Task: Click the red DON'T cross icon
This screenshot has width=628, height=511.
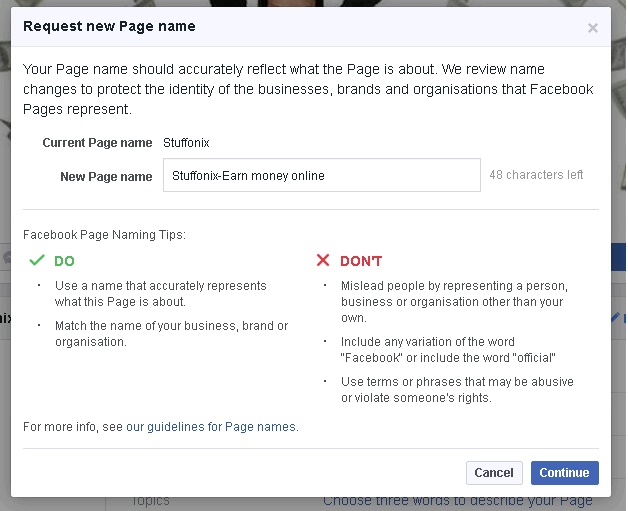Action: [x=323, y=260]
